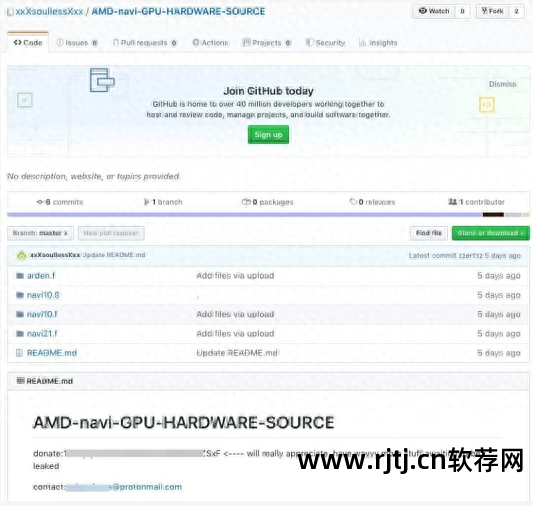Open arden.f commit message Add files via upload

click(235, 276)
